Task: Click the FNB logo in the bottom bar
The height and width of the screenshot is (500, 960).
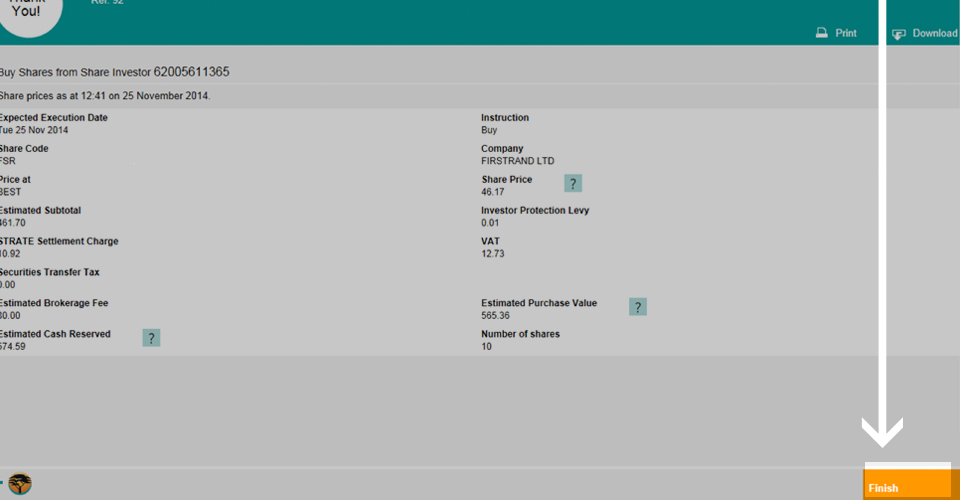Action: click(x=20, y=484)
